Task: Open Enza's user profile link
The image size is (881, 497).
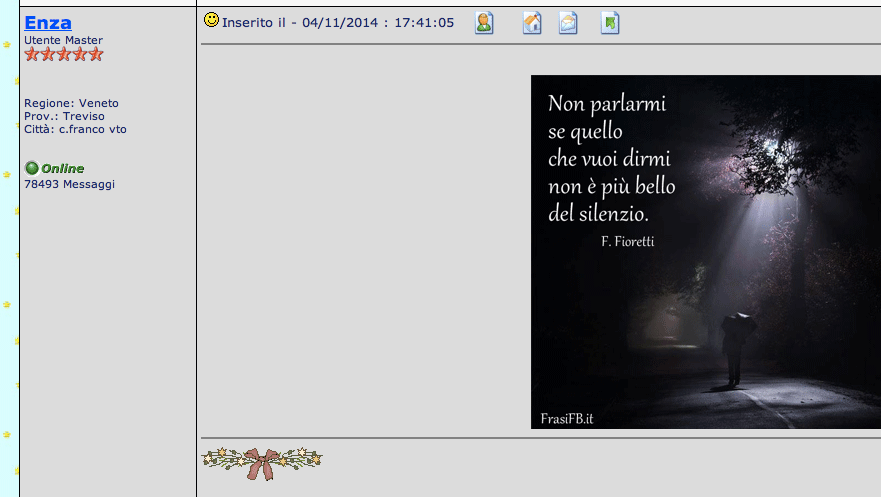Action: [x=48, y=22]
